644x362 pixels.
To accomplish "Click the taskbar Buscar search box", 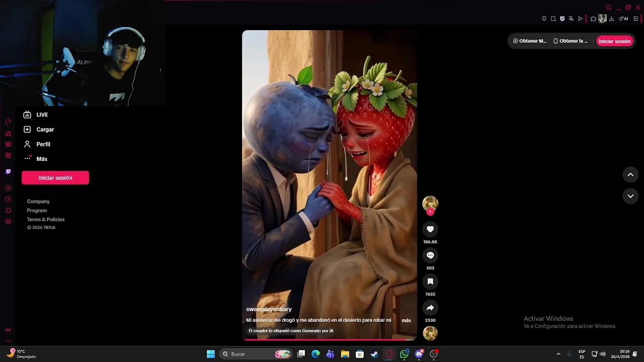I will [x=257, y=354].
